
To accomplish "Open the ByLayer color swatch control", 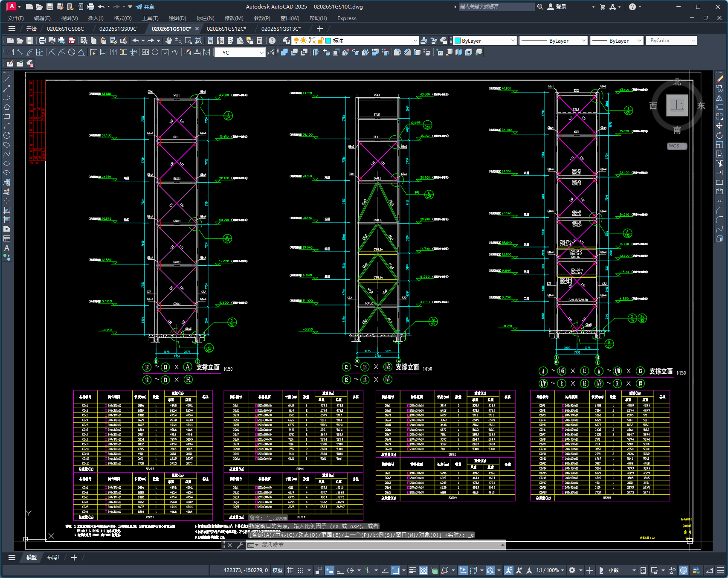I will [485, 41].
